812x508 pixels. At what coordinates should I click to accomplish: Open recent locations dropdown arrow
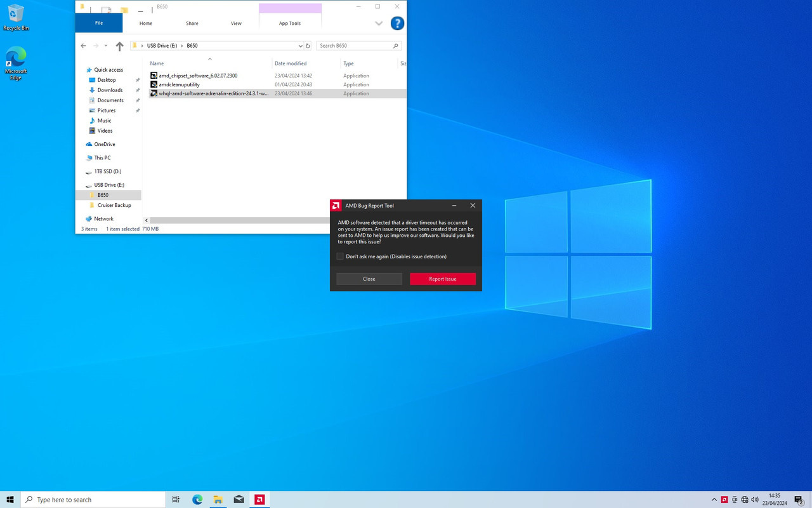click(106, 46)
